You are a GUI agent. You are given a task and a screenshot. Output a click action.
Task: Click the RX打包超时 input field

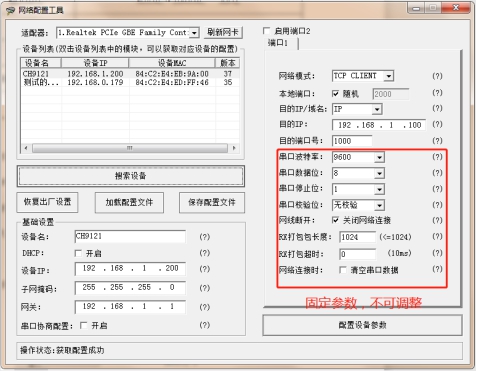coord(357,254)
